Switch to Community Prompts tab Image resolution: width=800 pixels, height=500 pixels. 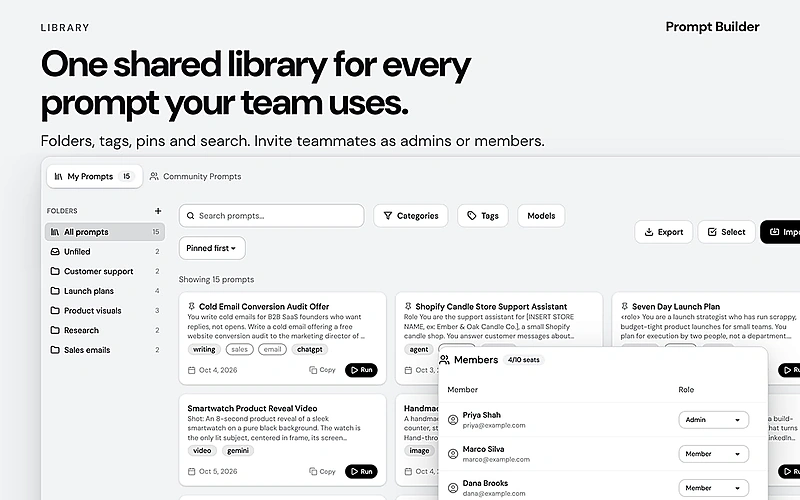tap(195, 177)
